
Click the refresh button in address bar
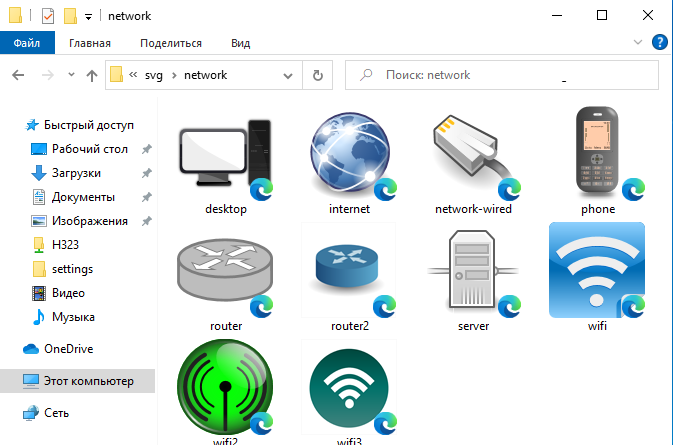[x=318, y=75]
